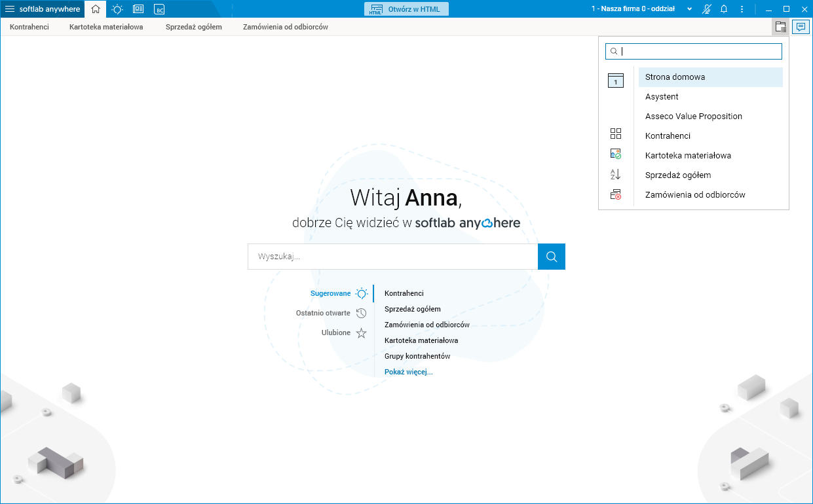Open the three-dot options menu

742,9
